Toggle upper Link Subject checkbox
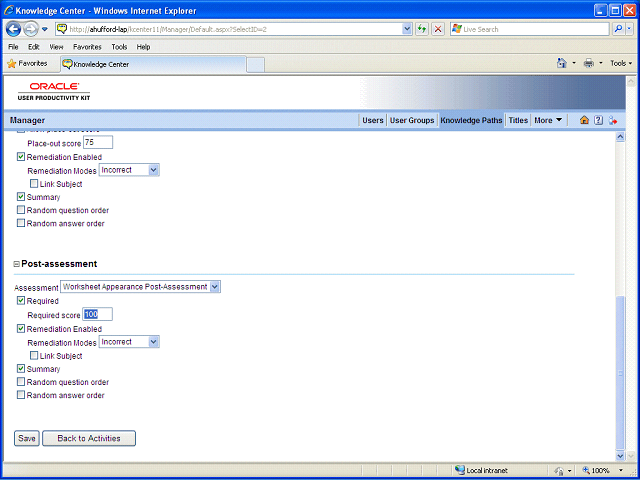This screenshot has width=640, height=480. pyautogui.click(x=34, y=184)
